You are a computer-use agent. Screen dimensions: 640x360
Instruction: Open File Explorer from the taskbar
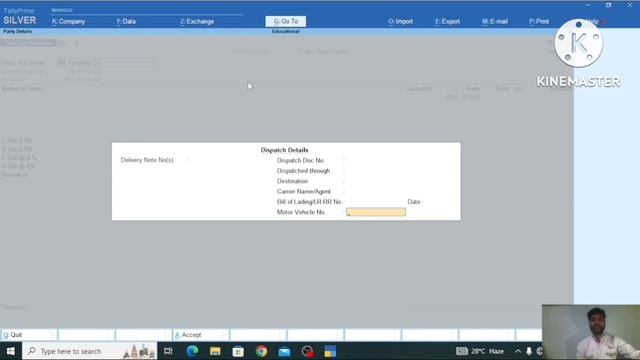(x=215, y=351)
